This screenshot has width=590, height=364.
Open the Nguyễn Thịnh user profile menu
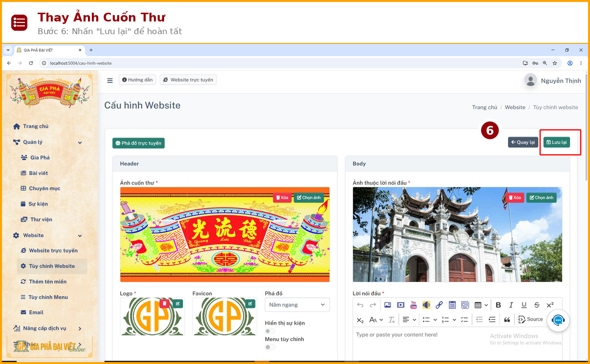tap(552, 81)
